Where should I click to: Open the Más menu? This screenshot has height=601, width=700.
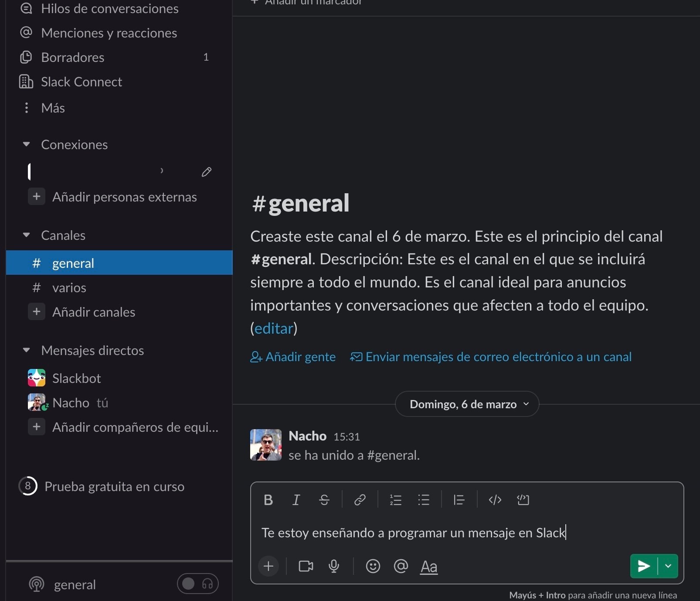(x=119, y=108)
